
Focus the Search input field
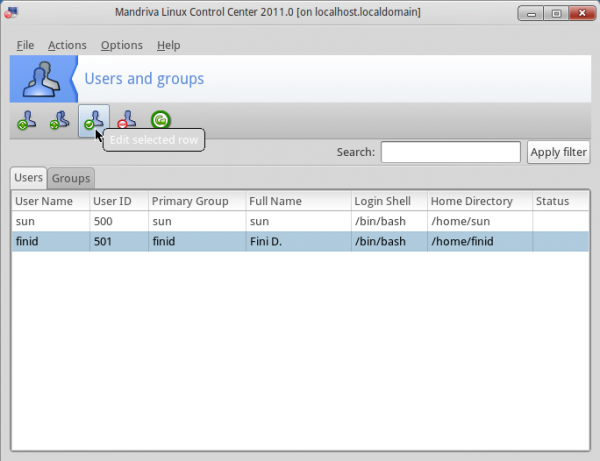[x=450, y=152]
